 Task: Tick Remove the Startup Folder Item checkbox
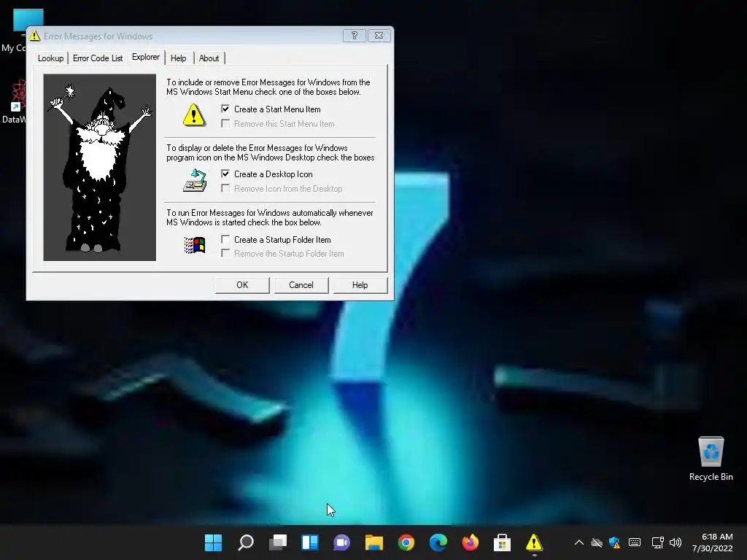pos(225,253)
